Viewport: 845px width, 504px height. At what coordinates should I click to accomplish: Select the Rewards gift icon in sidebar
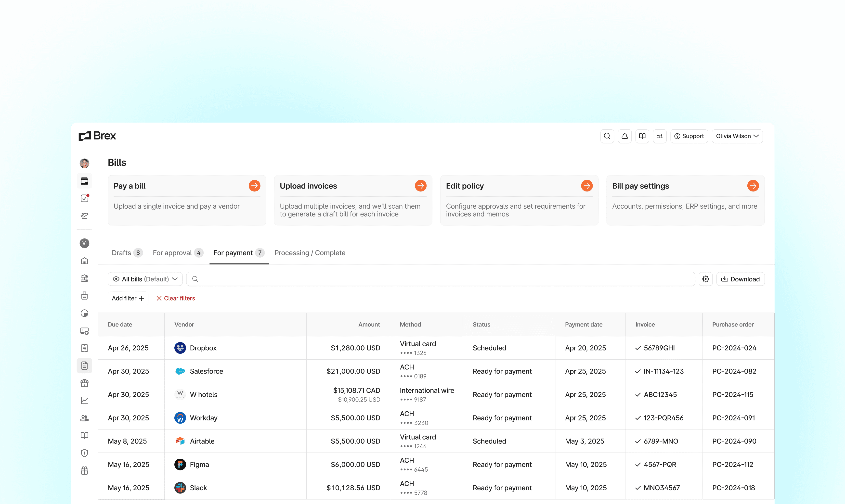coord(84,470)
